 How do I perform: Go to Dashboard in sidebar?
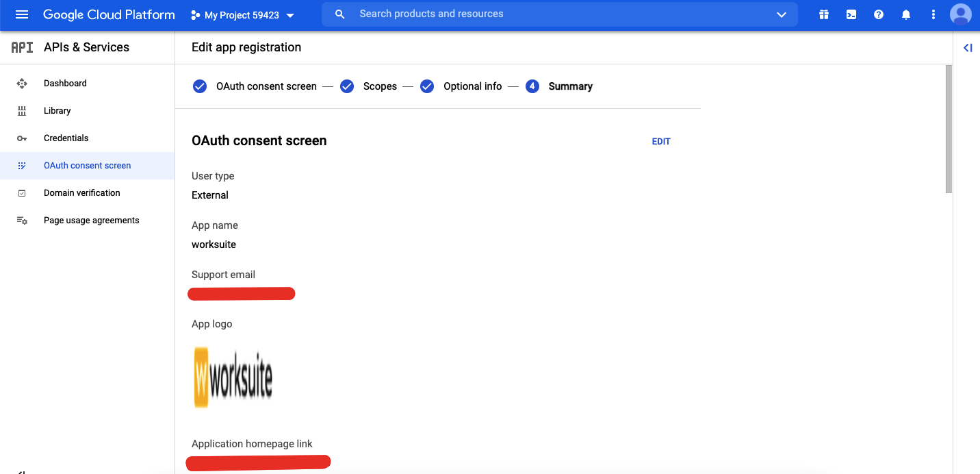pyautogui.click(x=87, y=84)
